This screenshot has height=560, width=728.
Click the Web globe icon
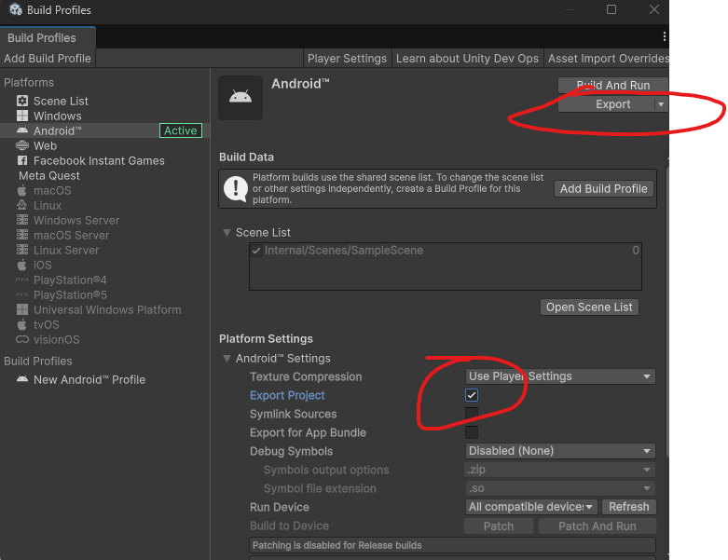point(22,145)
